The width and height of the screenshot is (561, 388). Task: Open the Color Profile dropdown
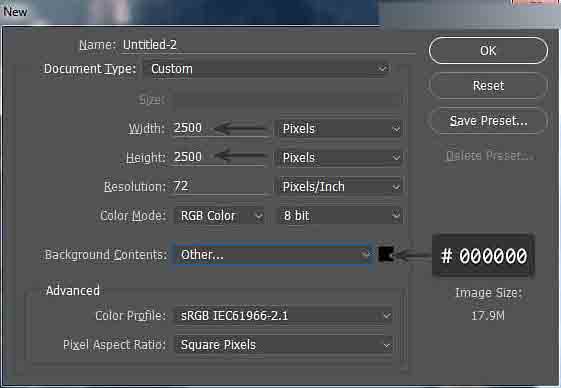click(284, 316)
